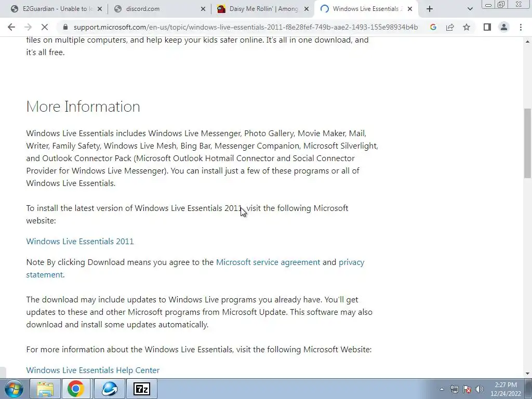Open Windows Live Essentials Help Center link

click(x=93, y=370)
